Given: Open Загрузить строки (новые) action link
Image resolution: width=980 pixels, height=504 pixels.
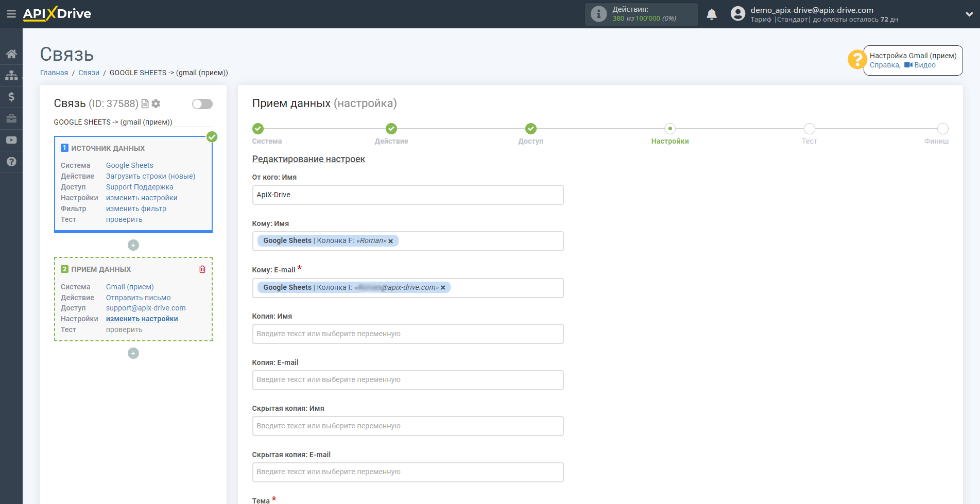Looking at the screenshot, I should (x=151, y=177).
